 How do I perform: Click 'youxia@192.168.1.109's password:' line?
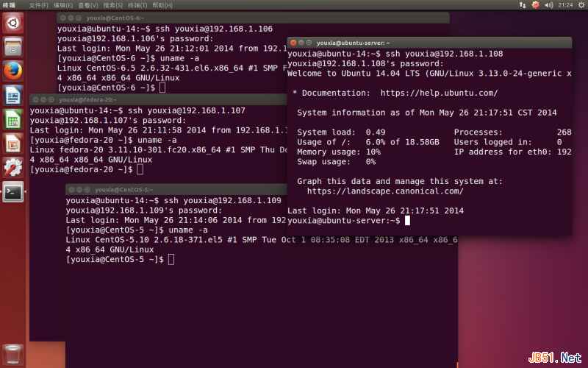[143, 210]
